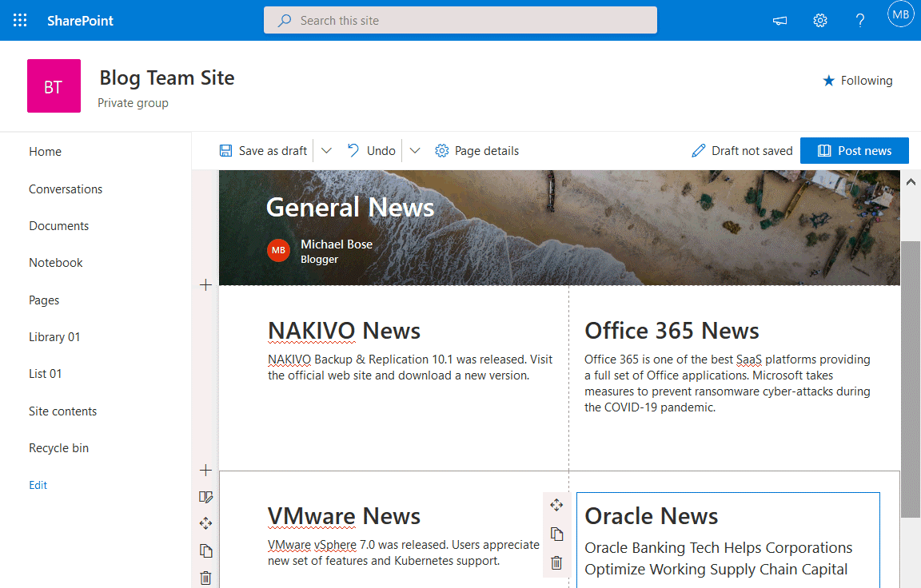Delete the section using the trash icon
Screen dimensions: 921x588
coord(205,577)
